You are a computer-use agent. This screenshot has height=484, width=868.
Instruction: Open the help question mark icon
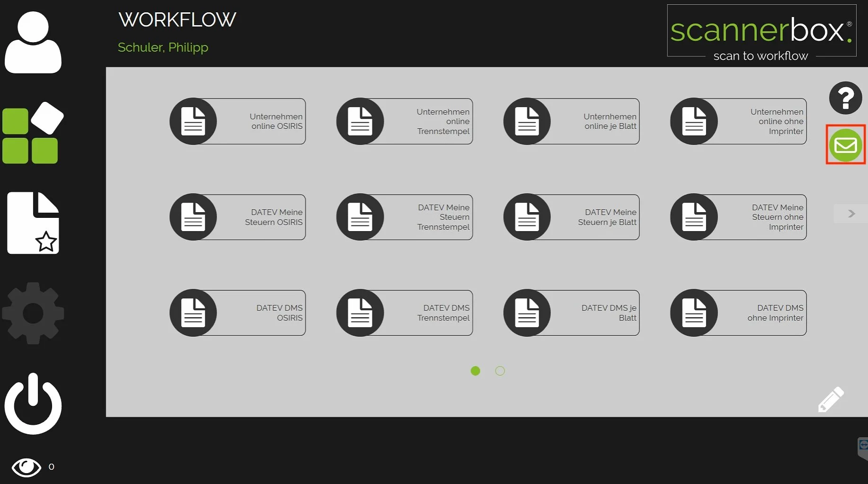click(845, 98)
